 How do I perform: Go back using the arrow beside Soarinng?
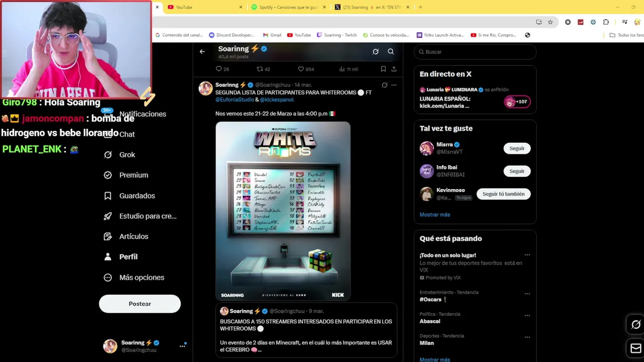pyautogui.click(x=202, y=52)
